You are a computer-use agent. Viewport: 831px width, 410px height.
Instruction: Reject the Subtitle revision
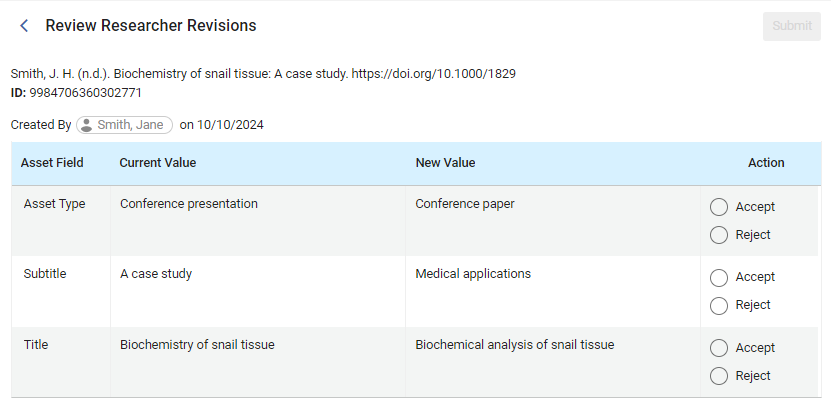tap(718, 305)
